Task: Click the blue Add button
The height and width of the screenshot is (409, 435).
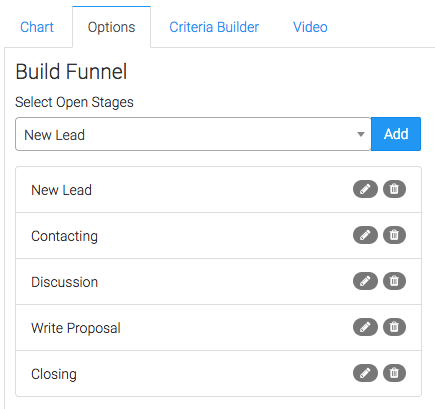Action: coord(396,134)
